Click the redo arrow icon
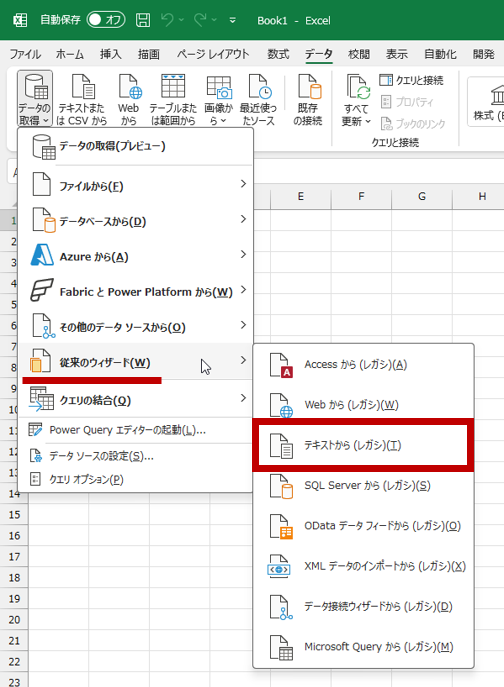Screen dimensions: 504x687 click(x=200, y=20)
